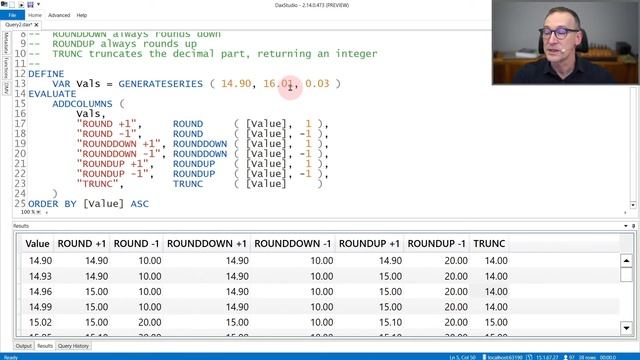Click the results grid scroll down arrow

(627, 328)
